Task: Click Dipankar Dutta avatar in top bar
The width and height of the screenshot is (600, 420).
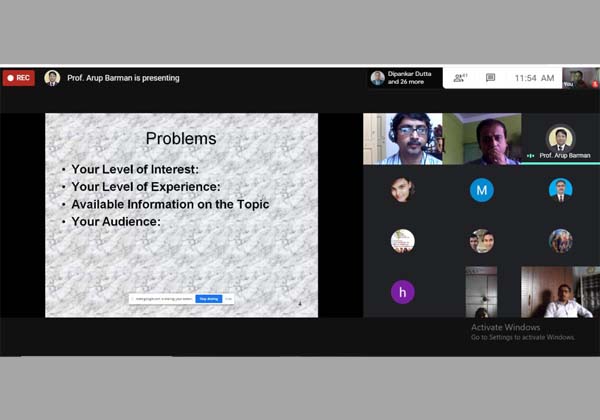Action: point(377,78)
